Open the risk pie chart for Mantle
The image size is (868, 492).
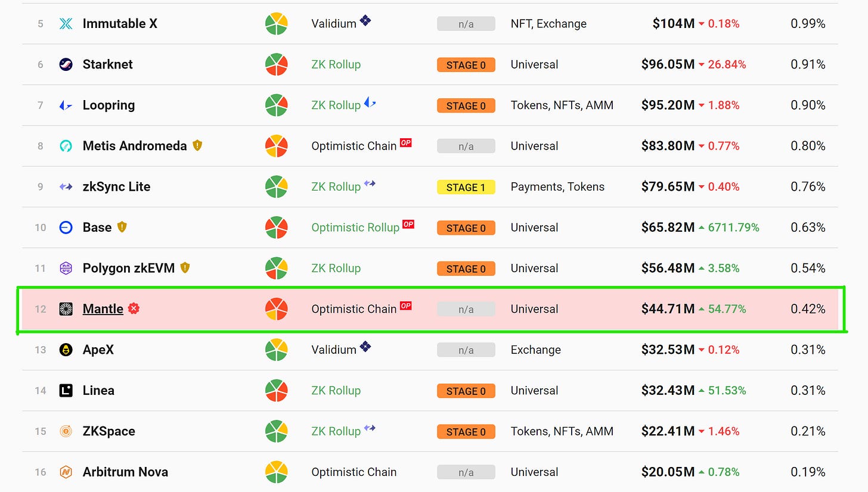click(x=277, y=309)
